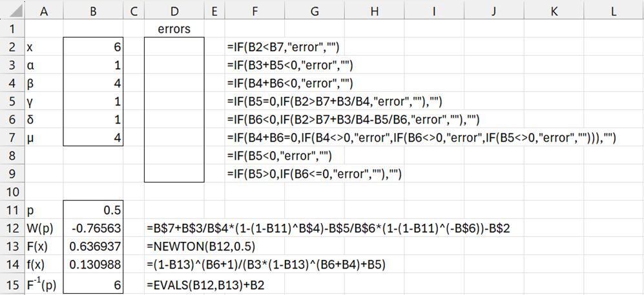Select row 7 header
This screenshot has height=295, width=644.
(x=11, y=137)
